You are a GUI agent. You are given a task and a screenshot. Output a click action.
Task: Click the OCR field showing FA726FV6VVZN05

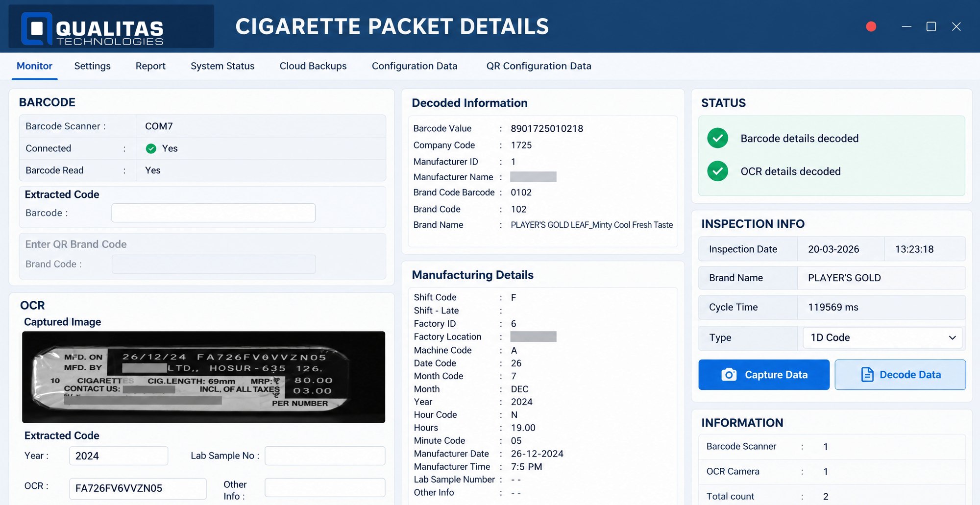138,488
